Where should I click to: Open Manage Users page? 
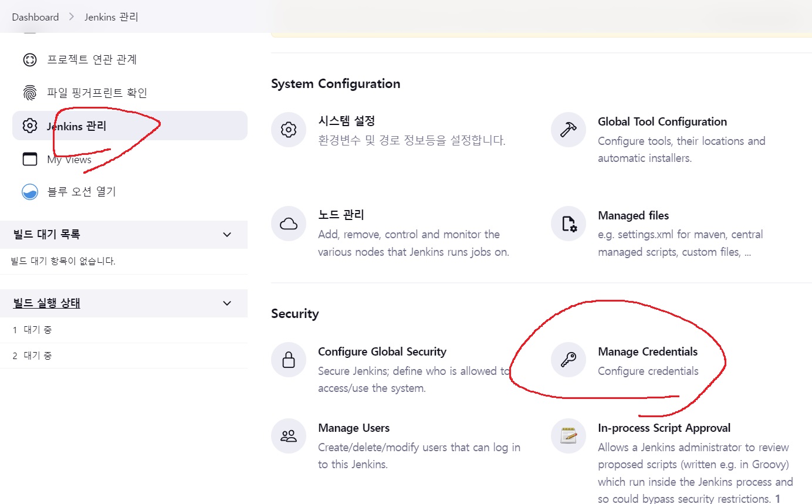354,428
